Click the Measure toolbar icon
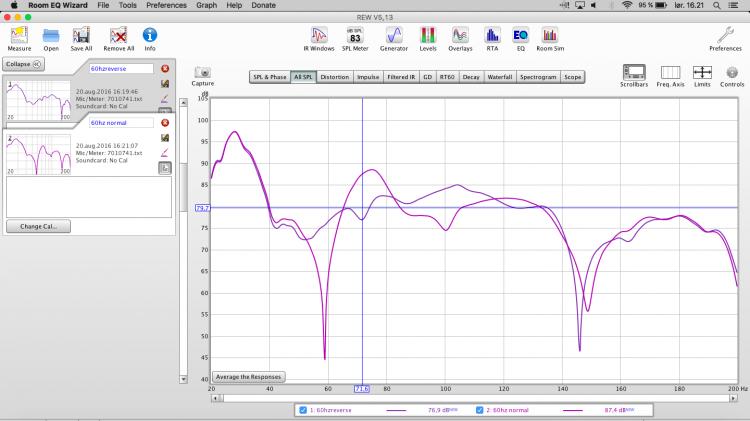 19,37
